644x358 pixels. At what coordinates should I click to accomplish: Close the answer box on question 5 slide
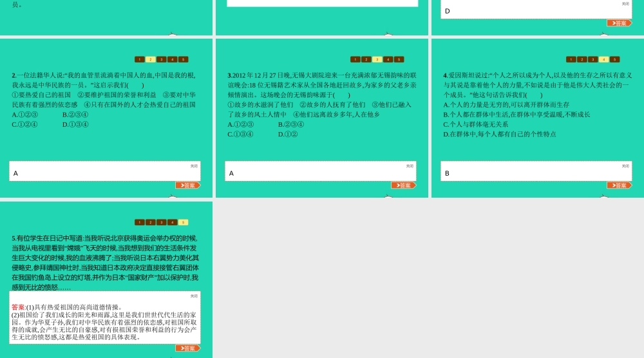[194, 296]
